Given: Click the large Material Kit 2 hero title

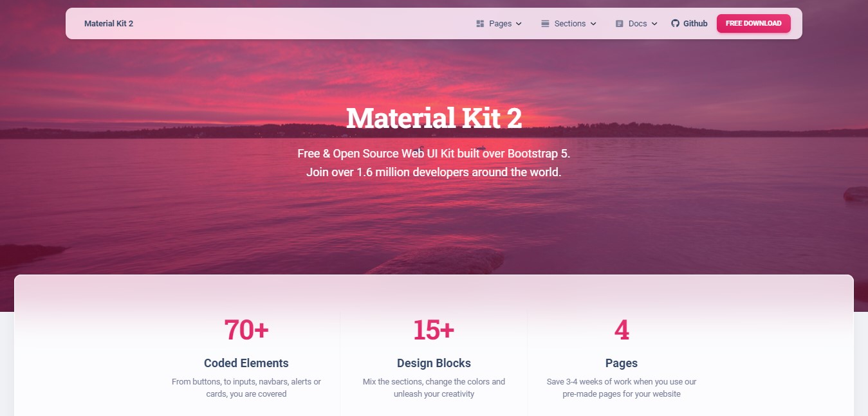Looking at the screenshot, I should click(434, 118).
